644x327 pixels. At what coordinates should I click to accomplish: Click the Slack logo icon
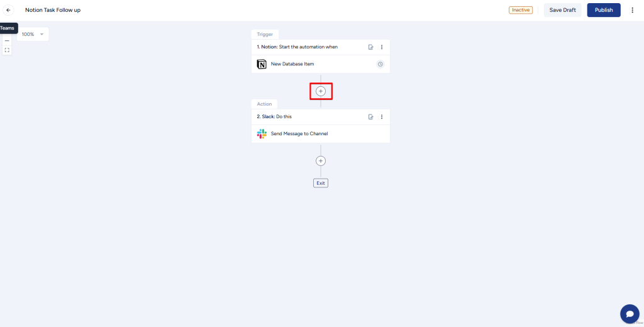tap(262, 133)
